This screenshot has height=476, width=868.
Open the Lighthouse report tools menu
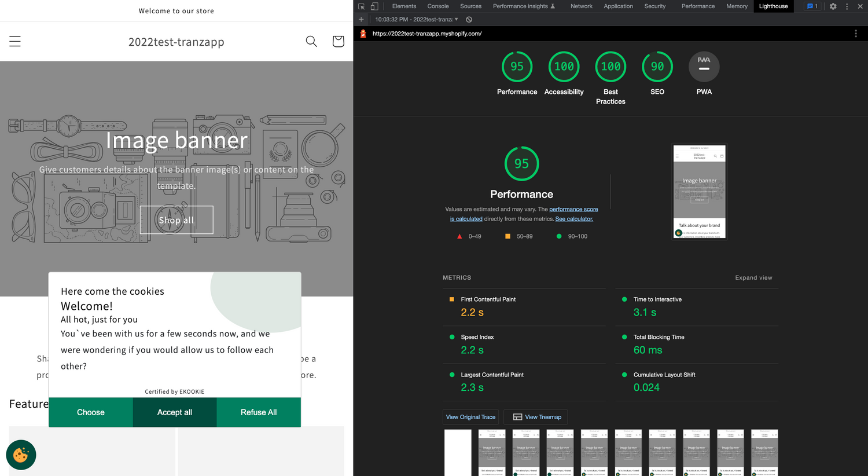click(x=856, y=34)
